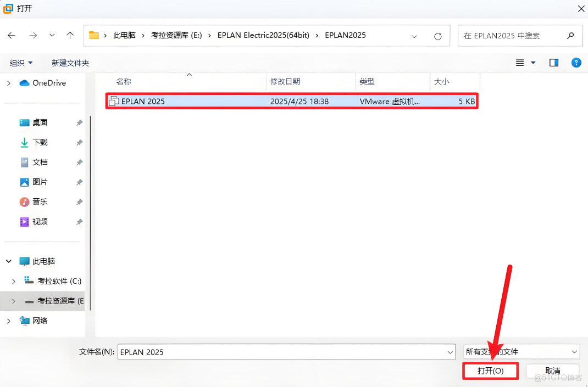Collapse the 此电脑 tree node
Viewport: 588px width, 387px height.
tap(8, 261)
